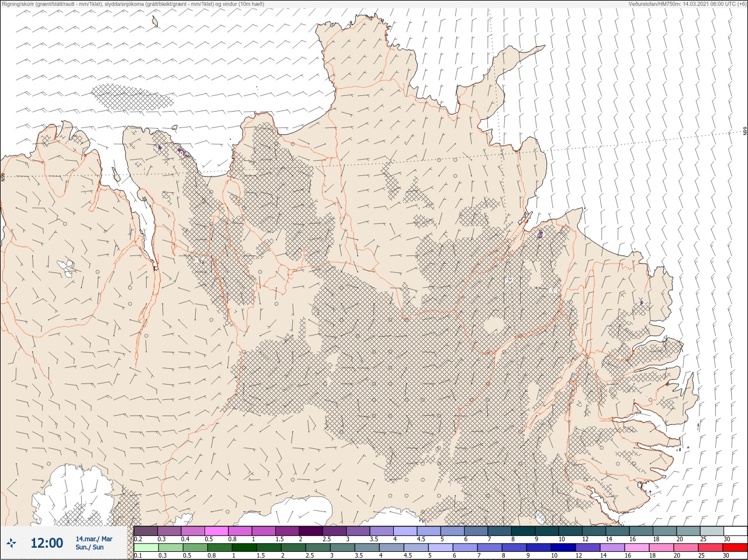Select the light pink swatch at 16 in bottom row
The width and height of the screenshot is (748, 560).
[636, 548]
